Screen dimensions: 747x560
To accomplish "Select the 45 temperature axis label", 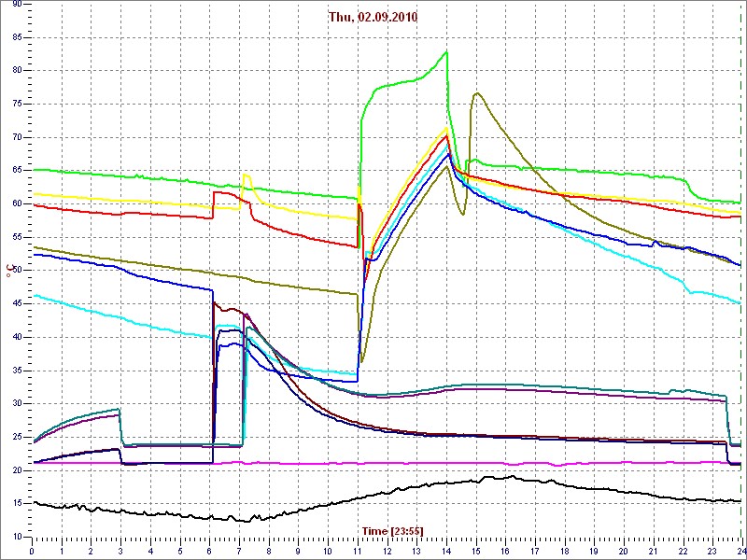I will click(x=15, y=304).
